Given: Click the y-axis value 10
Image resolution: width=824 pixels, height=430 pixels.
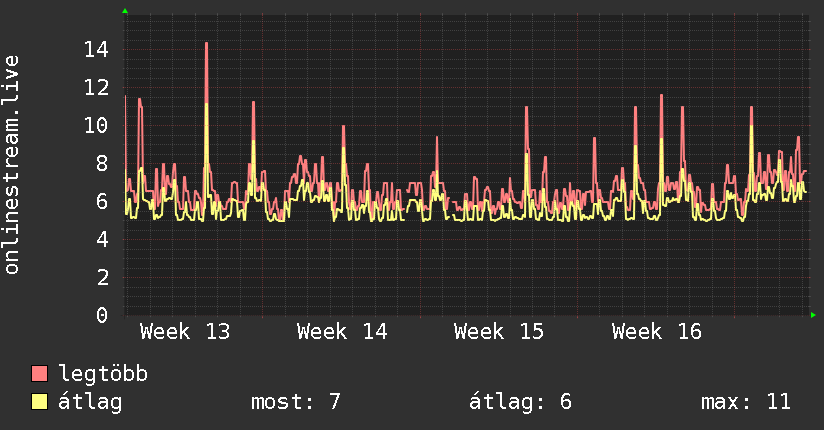Looking at the screenshot, I should click(96, 126).
